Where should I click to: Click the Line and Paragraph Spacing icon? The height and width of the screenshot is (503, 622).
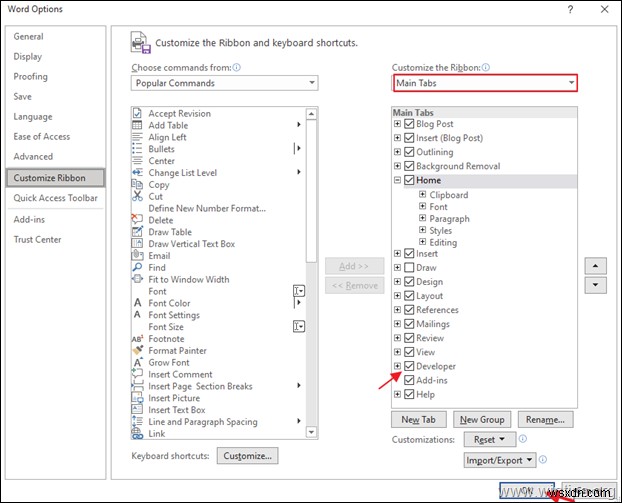137,421
